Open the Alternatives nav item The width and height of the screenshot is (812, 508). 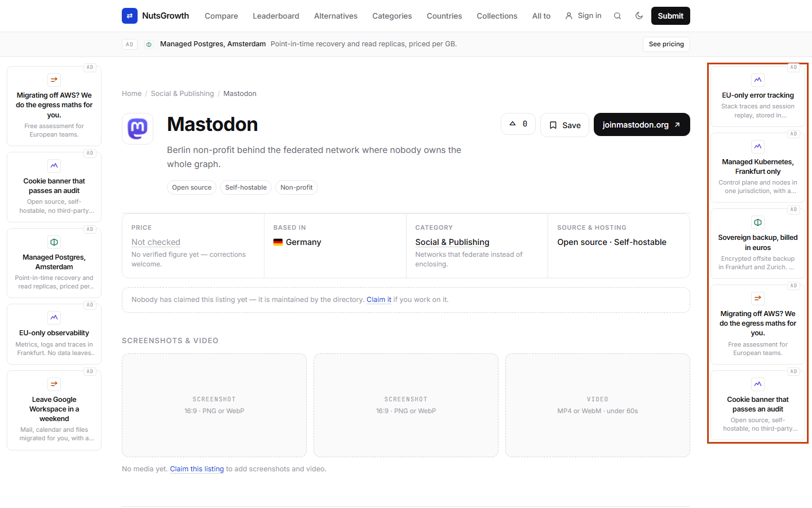point(336,16)
